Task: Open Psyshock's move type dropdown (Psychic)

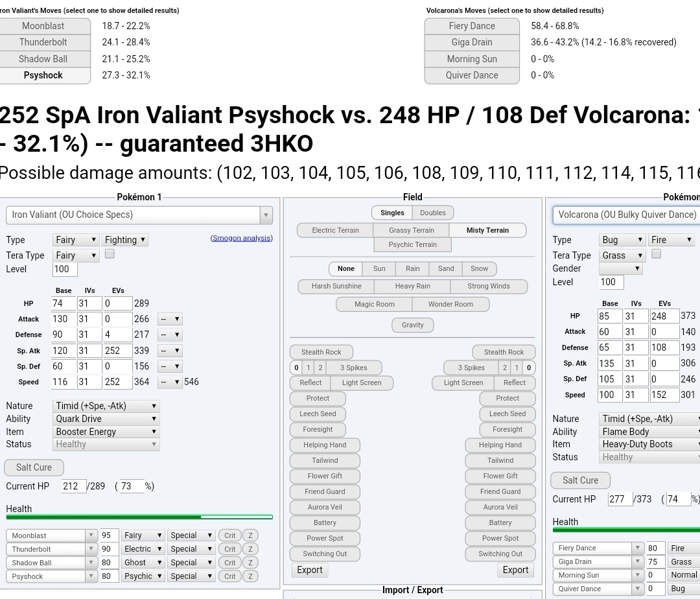Action: 143,576
